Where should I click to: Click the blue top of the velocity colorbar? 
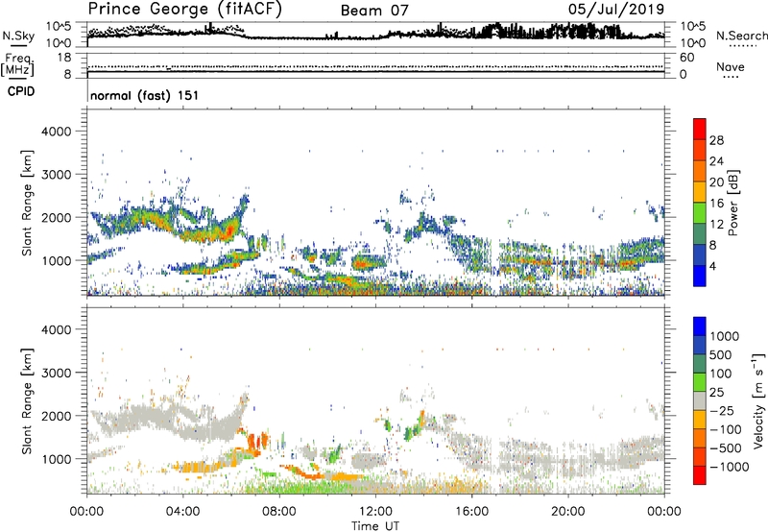click(x=700, y=326)
